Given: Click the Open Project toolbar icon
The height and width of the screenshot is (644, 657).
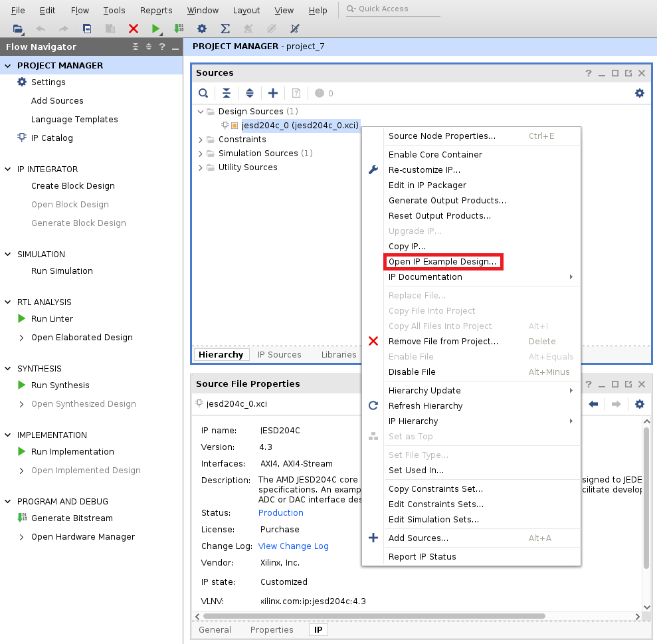Looking at the screenshot, I should (17, 29).
